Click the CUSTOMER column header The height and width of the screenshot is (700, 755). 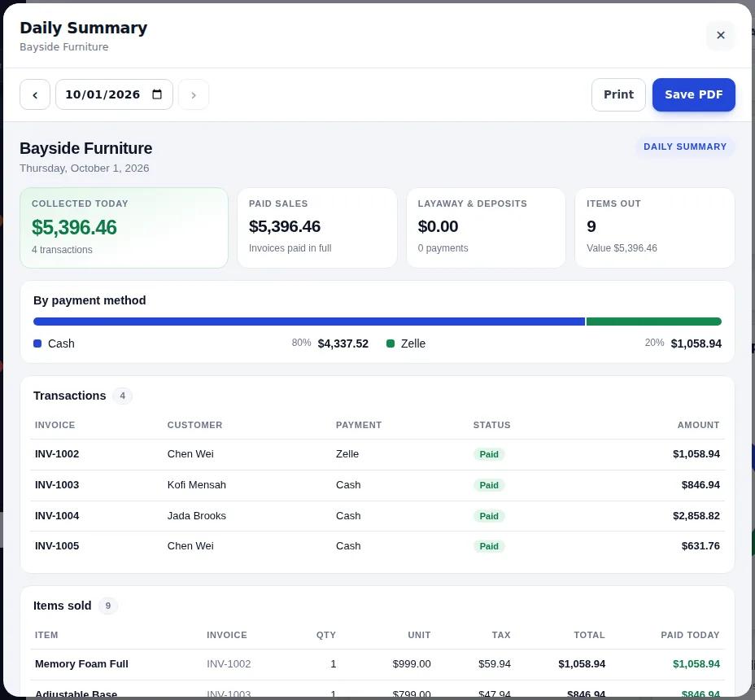pyautogui.click(x=194, y=425)
